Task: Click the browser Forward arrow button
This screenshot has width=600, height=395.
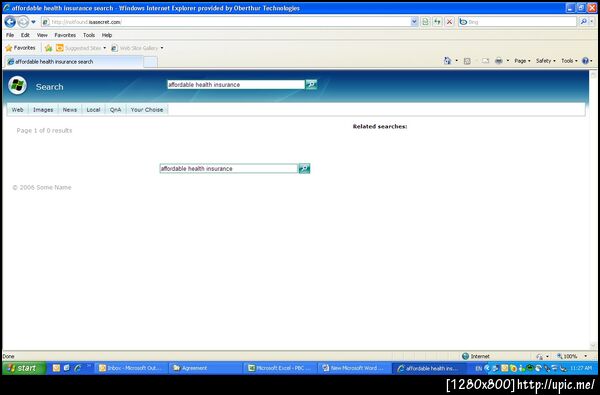Action: [x=23, y=22]
